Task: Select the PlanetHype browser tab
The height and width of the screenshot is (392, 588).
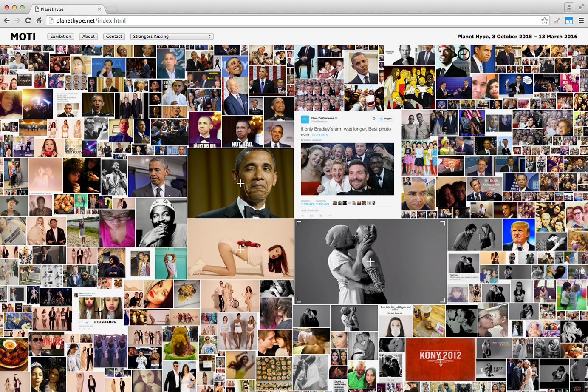Action: click(x=64, y=9)
